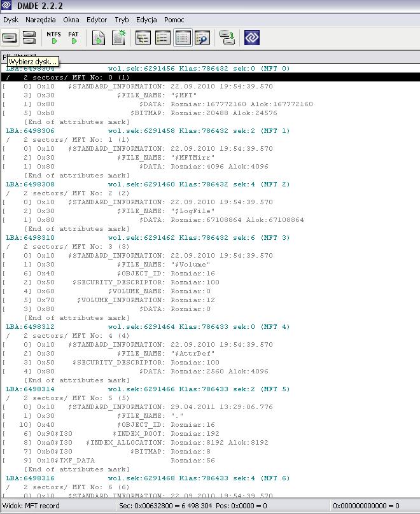The height and width of the screenshot is (514, 420).
Task: Open the directory tree panel icon
Action: [143, 38]
